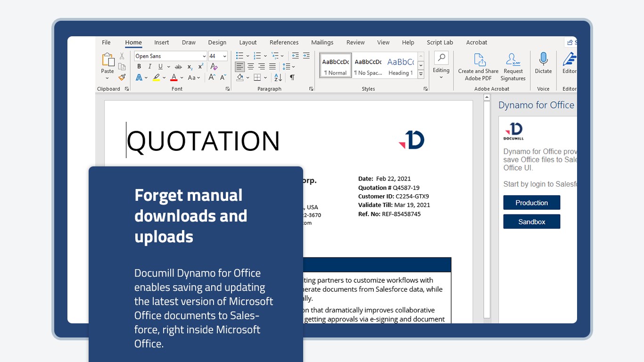The image size is (644, 362).
Task: Toggle Italic formatting
Action: 150,66
